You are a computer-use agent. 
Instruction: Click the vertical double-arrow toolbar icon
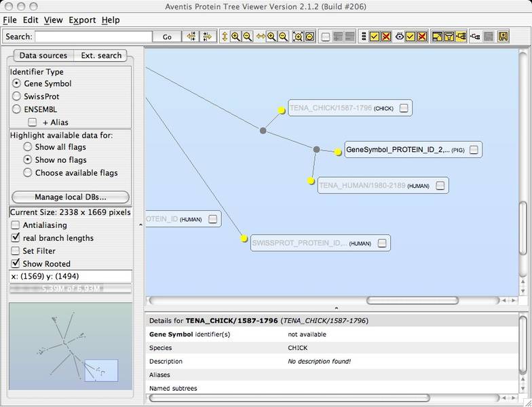tap(224, 37)
